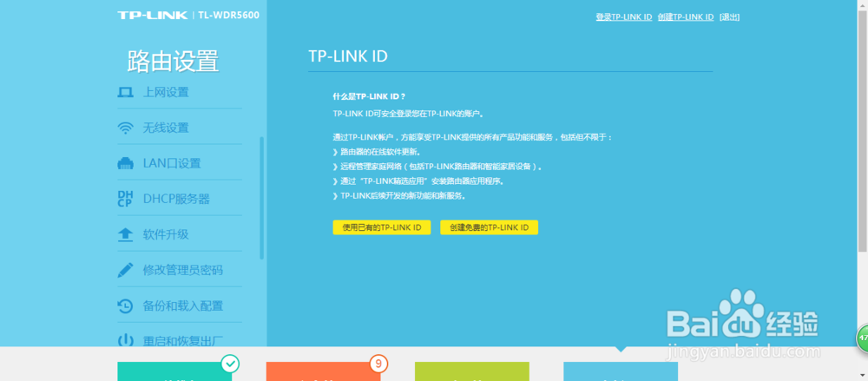
Task: Switch to the green bottom tab
Action: click(472, 371)
